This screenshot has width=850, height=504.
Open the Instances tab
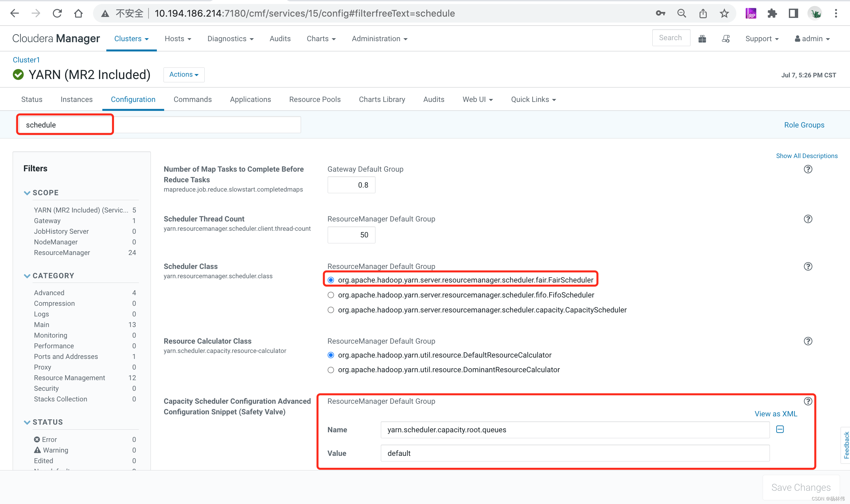[76, 100]
